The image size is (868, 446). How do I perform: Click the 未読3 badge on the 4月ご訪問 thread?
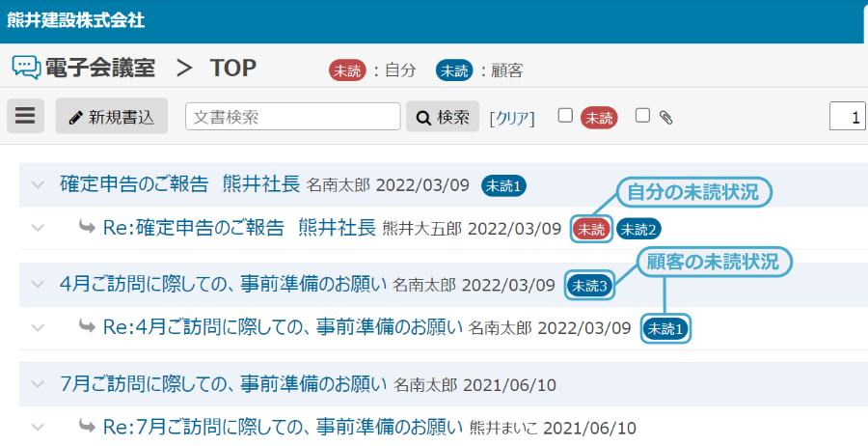[588, 285]
